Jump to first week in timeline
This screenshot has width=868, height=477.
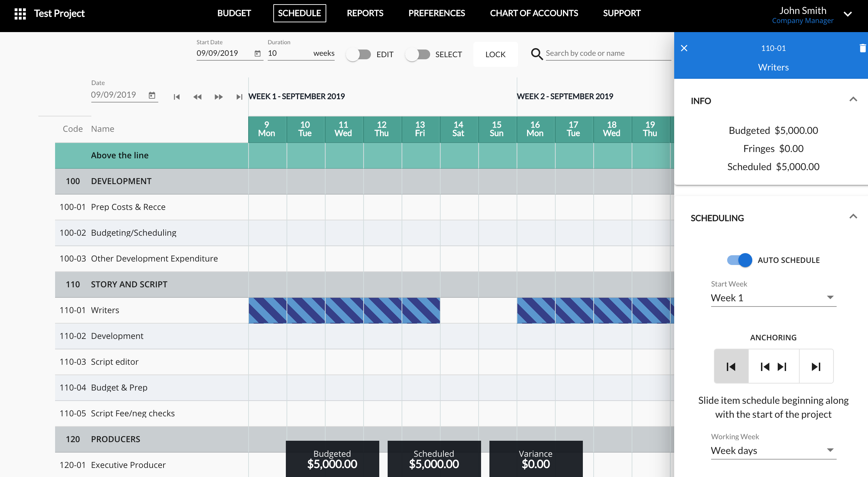pyautogui.click(x=177, y=97)
